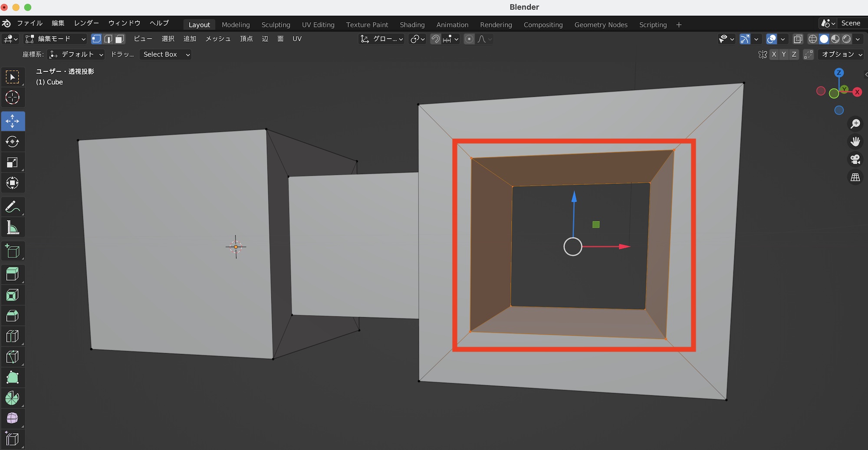Screen dimensions: 868x450
Task: Open the 編集モード mode dropdown
Action: pyautogui.click(x=56, y=39)
